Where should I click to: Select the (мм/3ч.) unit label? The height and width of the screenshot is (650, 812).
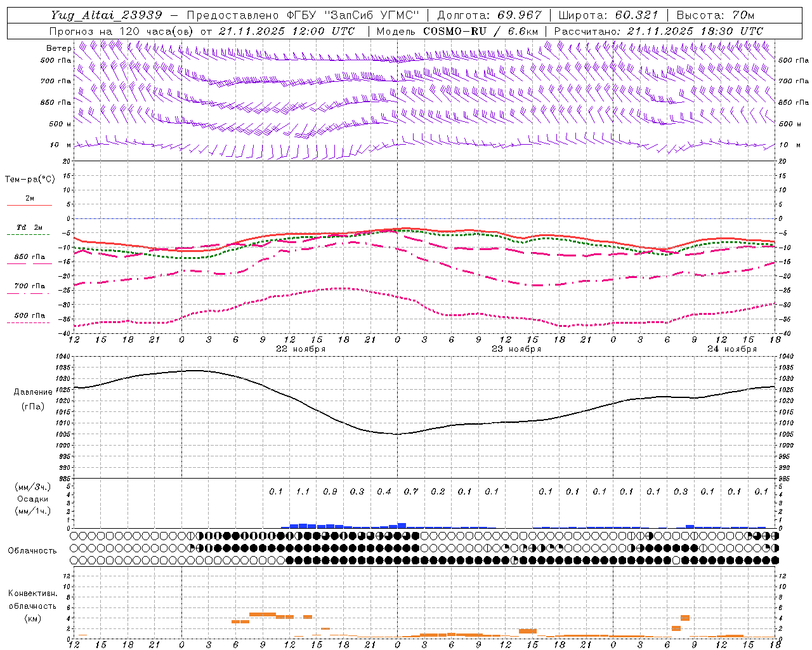point(33,487)
